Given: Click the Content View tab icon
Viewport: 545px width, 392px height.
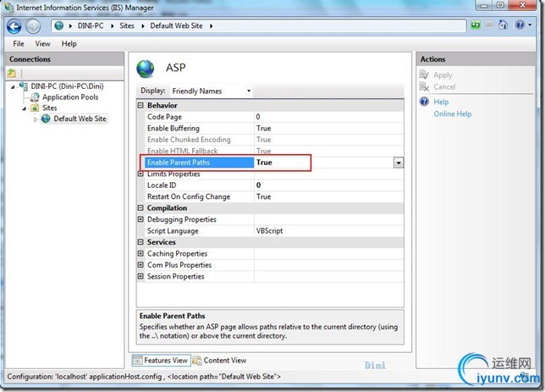Looking at the screenshot, I should coord(197,361).
